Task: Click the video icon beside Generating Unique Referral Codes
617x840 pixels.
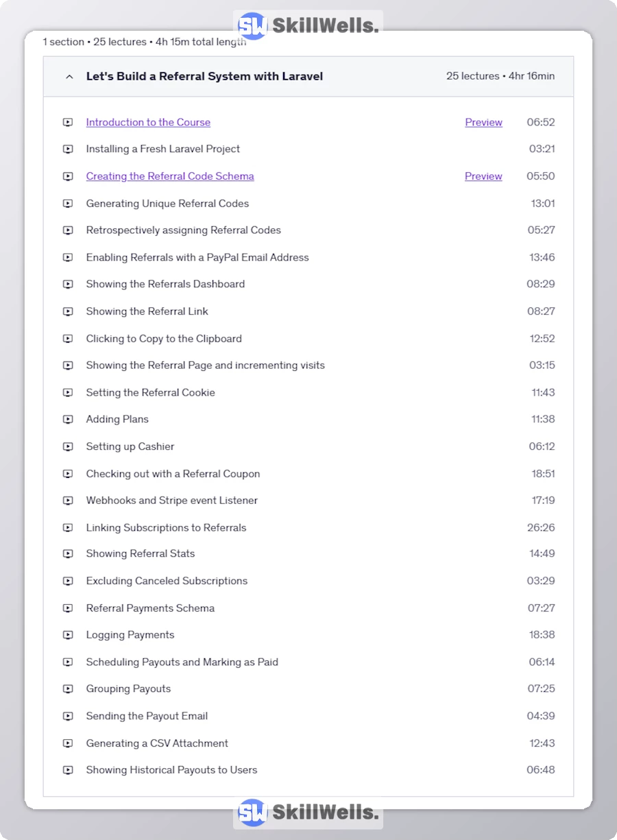Action: 68,204
